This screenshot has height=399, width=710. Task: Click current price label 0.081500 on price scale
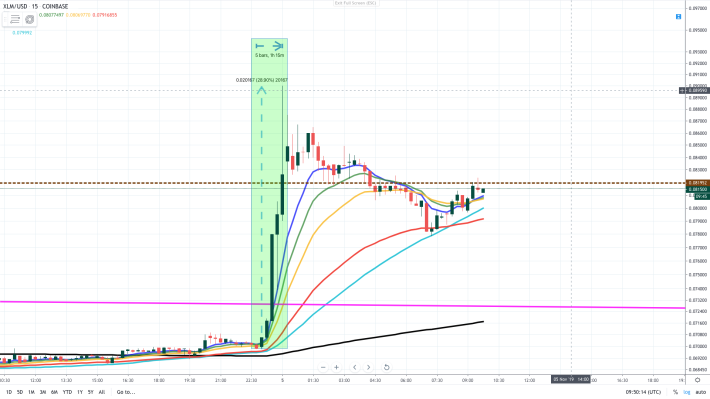coord(698,189)
